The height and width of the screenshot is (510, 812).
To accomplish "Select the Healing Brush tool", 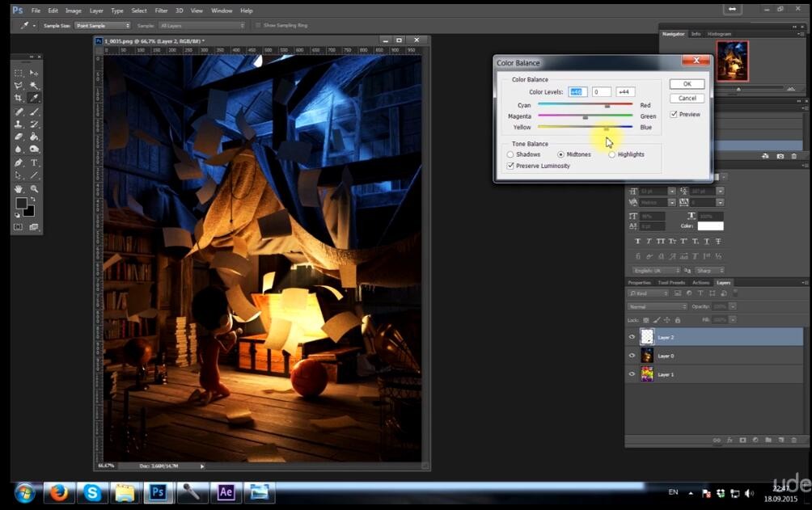I will [x=19, y=112].
